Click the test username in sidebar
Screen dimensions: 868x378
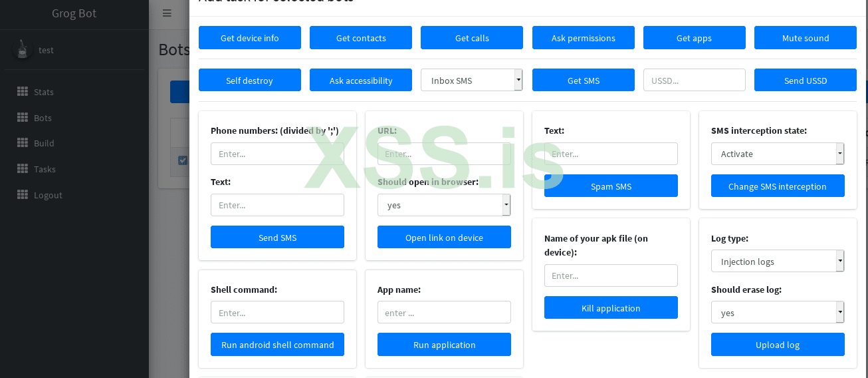46,50
